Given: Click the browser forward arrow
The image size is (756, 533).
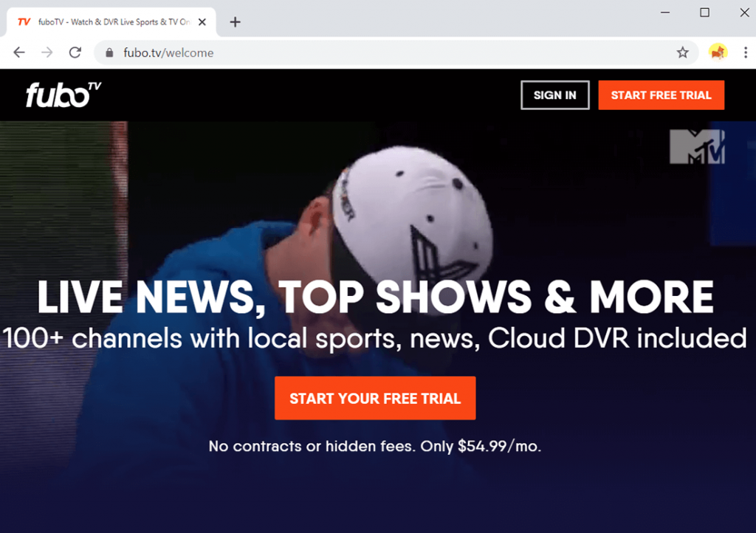Looking at the screenshot, I should click(47, 52).
